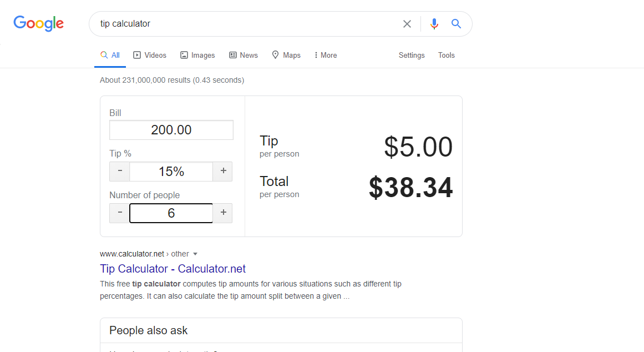Reduce number of people with minus

(x=120, y=213)
